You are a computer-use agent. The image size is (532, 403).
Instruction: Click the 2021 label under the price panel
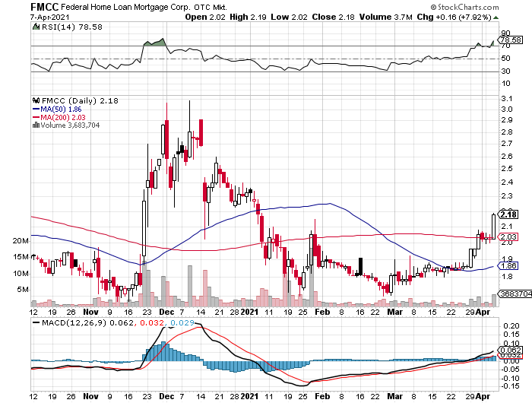[x=250, y=312]
